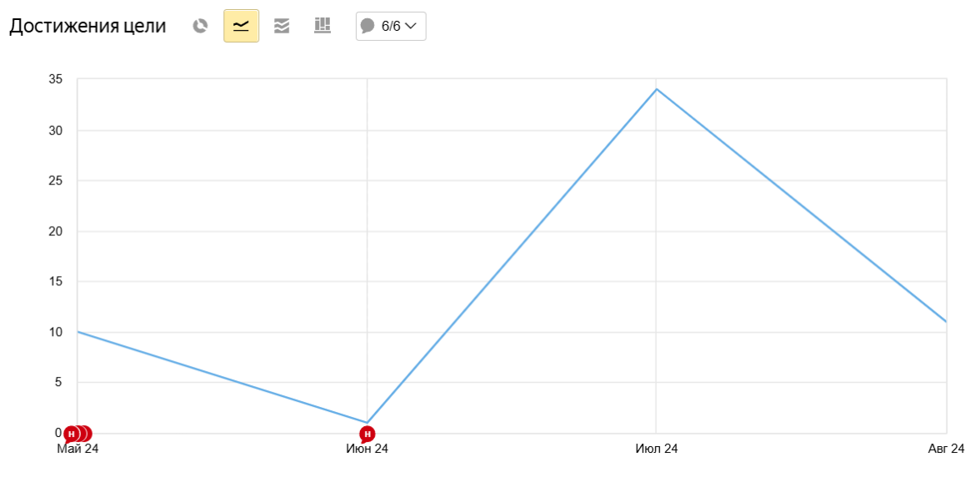The image size is (980, 482).
Task: Open the red note marker at Июн 24
Action: tap(367, 434)
